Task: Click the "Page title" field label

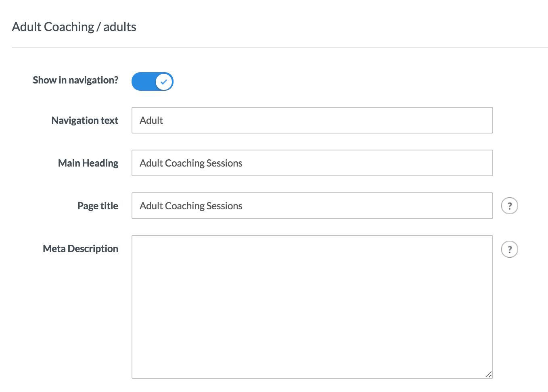Action: click(x=98, y=206)
